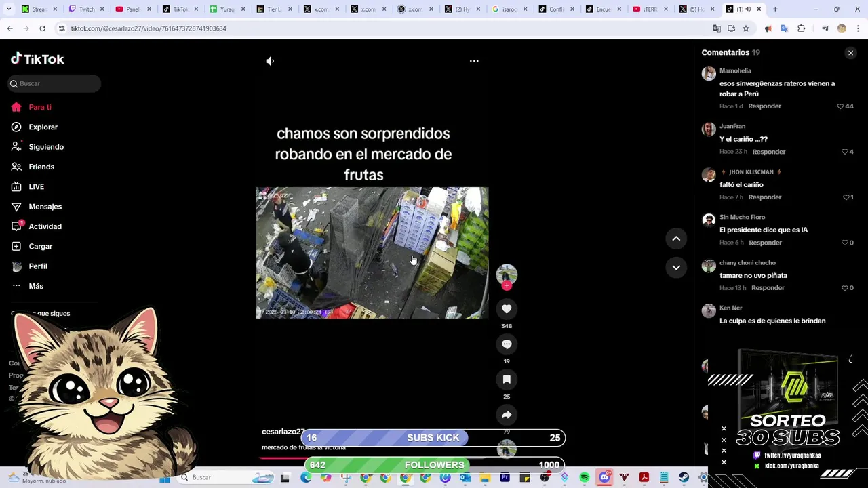Focus the Buscar search field in TikTok

tap(54, 83)
